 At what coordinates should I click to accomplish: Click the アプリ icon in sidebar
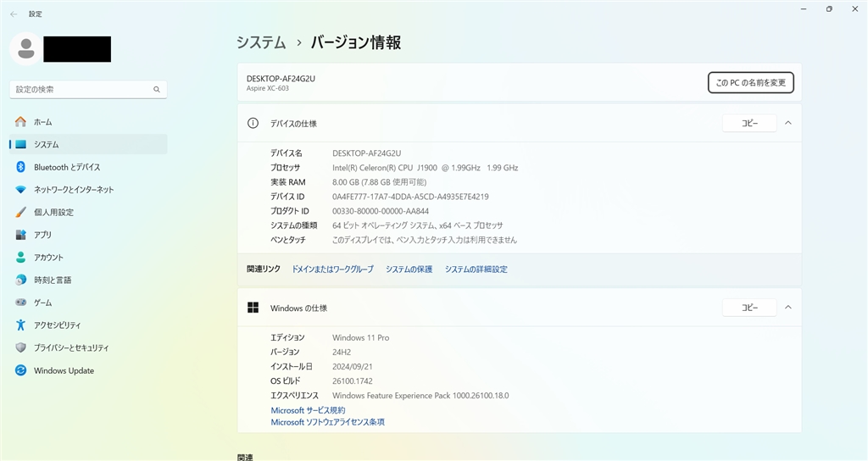point(20,235)
